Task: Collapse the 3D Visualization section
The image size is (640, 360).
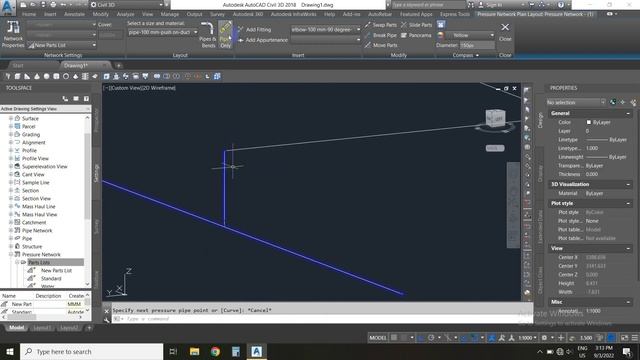Action: point(628,184)
